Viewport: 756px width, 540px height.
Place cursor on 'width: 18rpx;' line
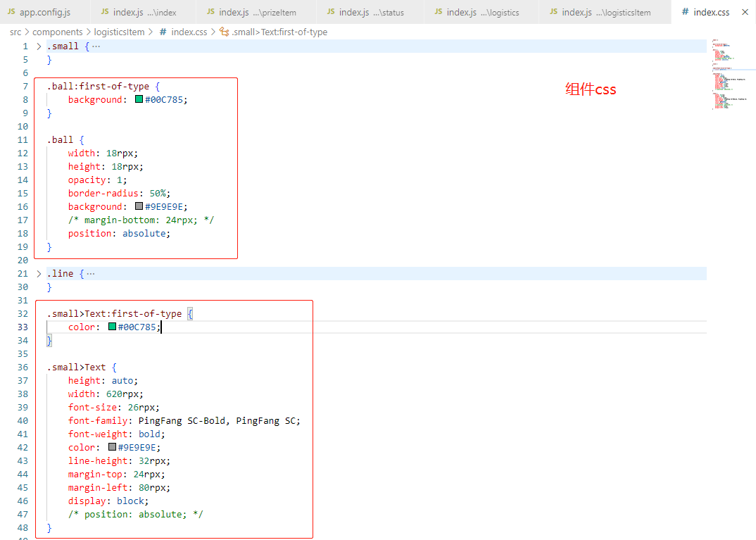click(103, 153)
